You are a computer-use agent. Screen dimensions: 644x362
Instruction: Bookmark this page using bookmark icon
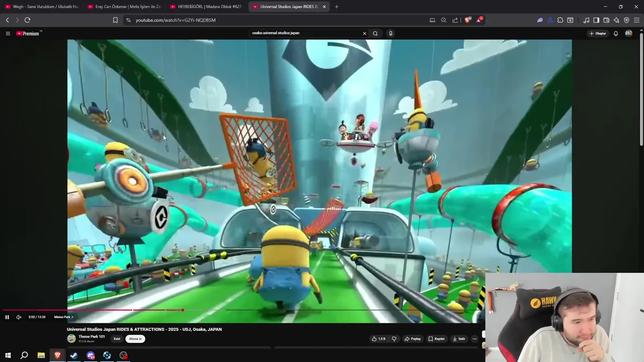(x=115, y=20)
